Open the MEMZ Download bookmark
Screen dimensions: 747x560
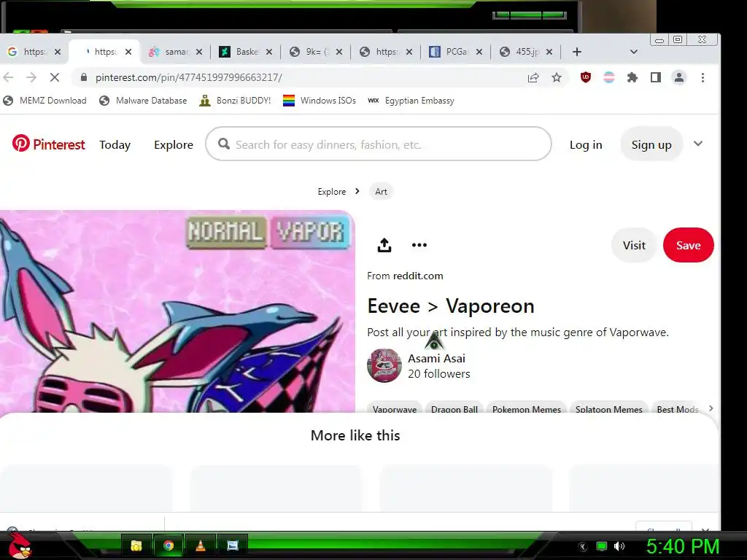(44, 101)
